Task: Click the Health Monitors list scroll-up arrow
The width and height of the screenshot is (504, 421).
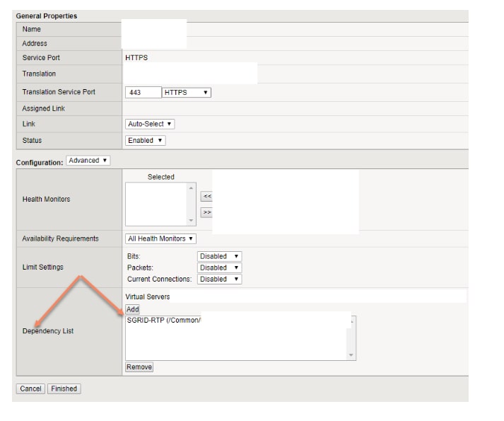Action: pos(191,188)
